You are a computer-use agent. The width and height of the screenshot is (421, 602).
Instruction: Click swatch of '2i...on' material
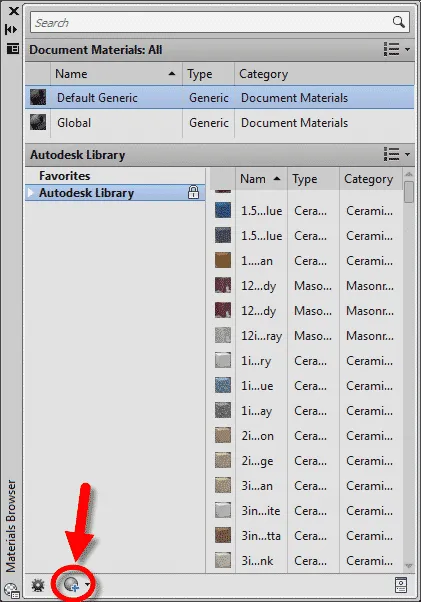[223, 435]
